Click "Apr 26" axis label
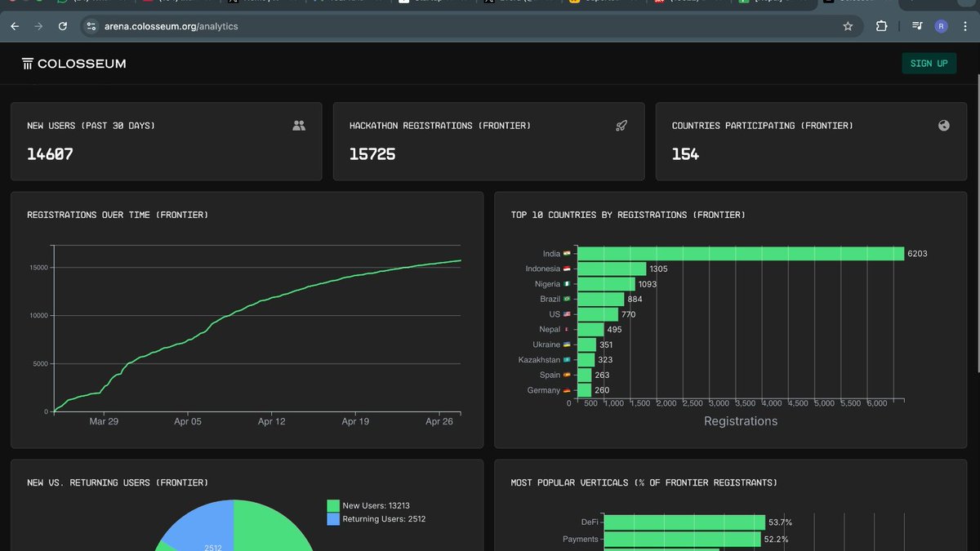The image size is (980, 551). 439,422
